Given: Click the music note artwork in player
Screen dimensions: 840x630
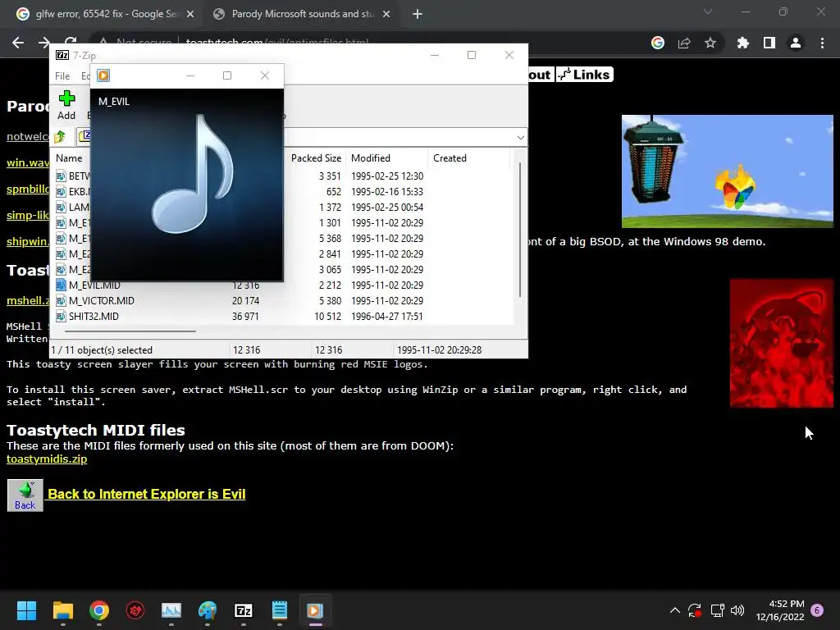Looking at the screenshot, I should 192,174.
